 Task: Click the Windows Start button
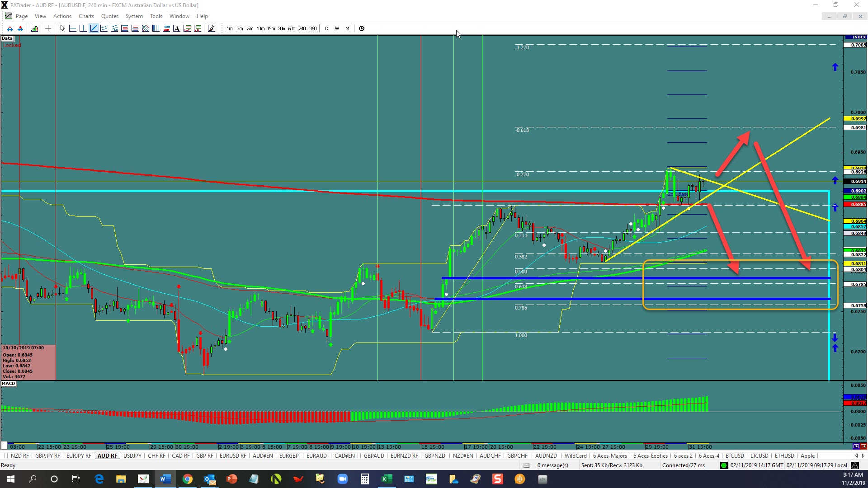[11, 479]
